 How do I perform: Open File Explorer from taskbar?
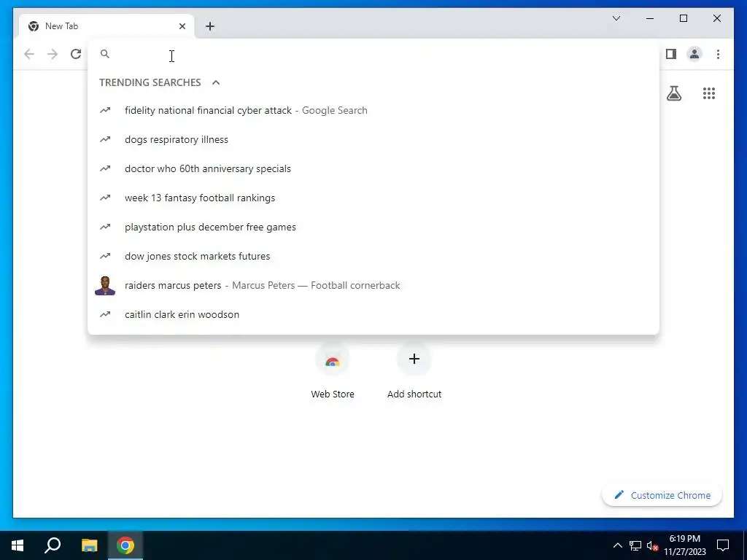(89, 545)
